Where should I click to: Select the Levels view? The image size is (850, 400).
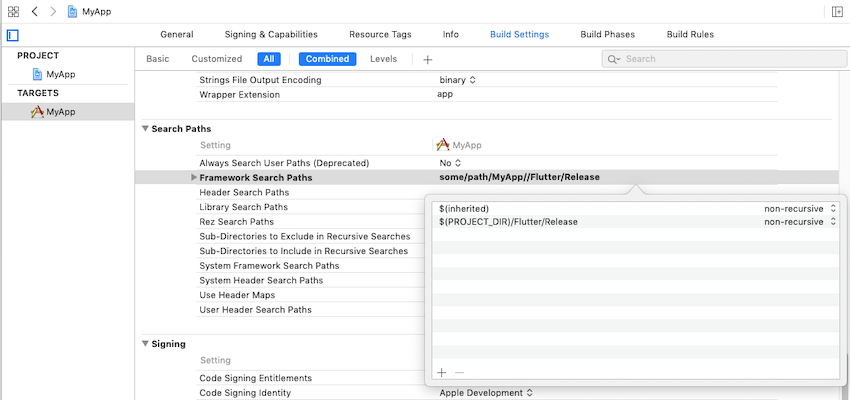click(x=383, y=59)
